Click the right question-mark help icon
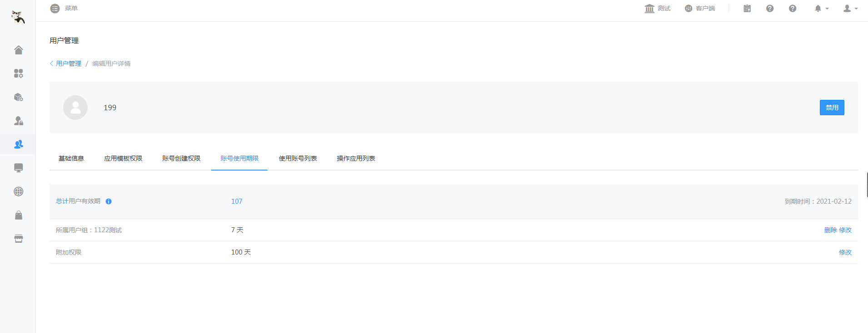Viewport: 868px width, 333px height. pyautogui.click(x=793, y=9)
